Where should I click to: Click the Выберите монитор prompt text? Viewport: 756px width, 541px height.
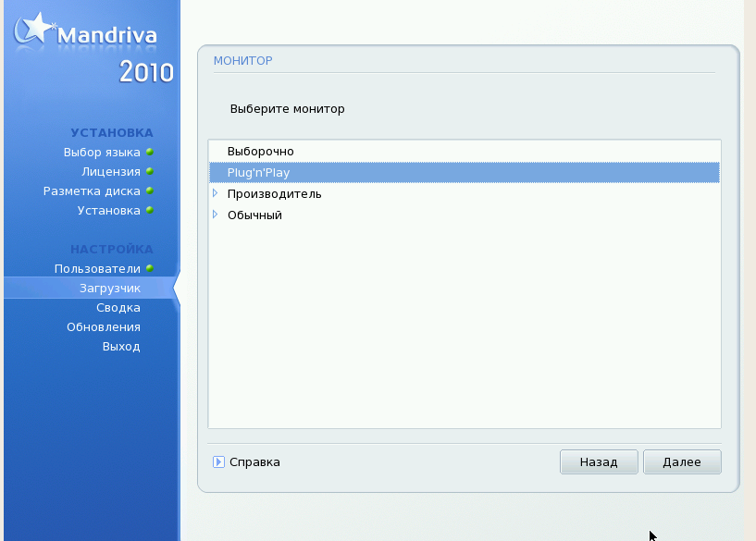[288, 109]
